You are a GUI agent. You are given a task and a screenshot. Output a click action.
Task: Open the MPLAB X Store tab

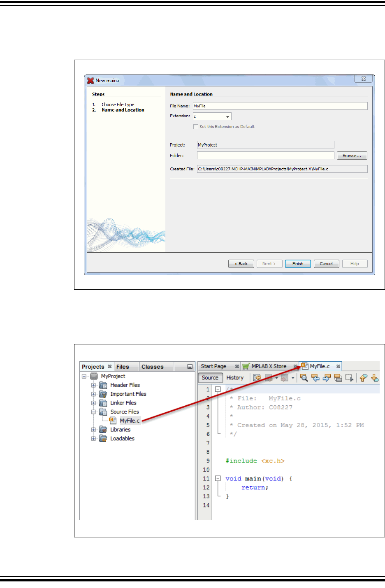tap(269, 366)
